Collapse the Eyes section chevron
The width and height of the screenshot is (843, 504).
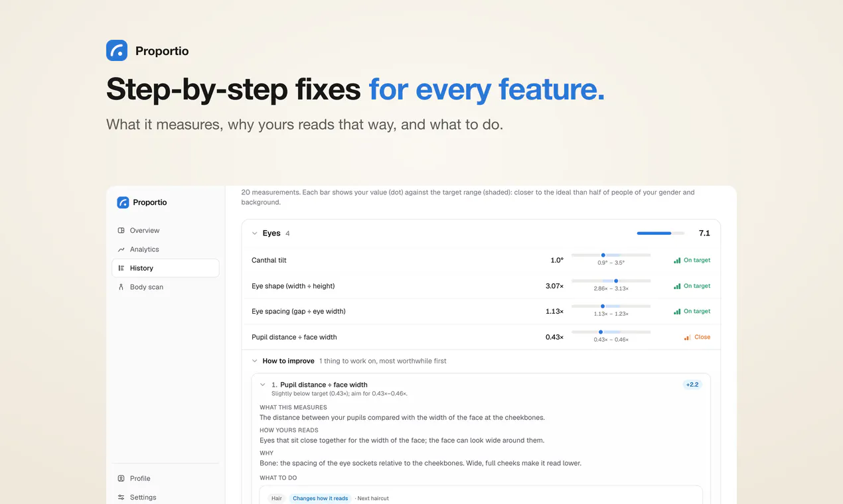(254, 233)
